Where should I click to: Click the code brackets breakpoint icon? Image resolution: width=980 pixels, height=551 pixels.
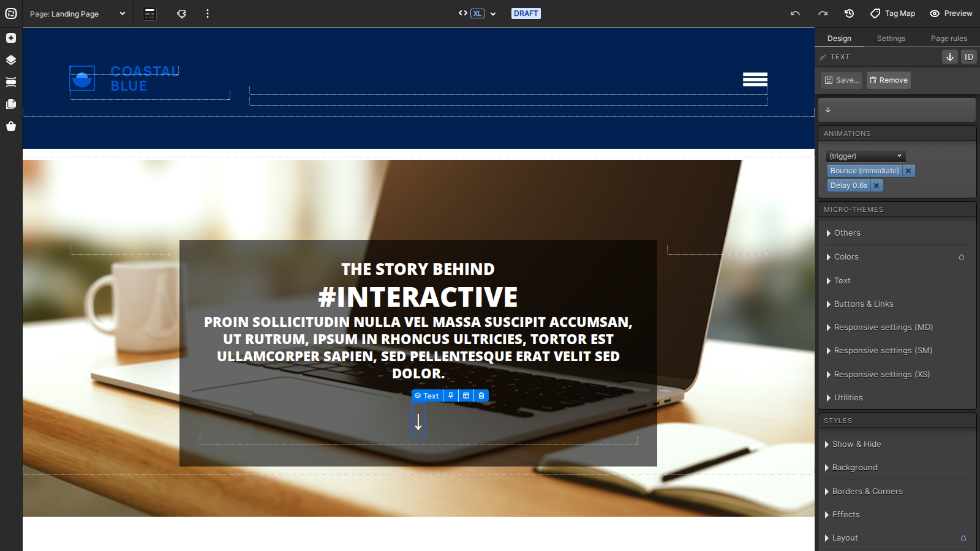pyautogui.click(x=463, y=13)
